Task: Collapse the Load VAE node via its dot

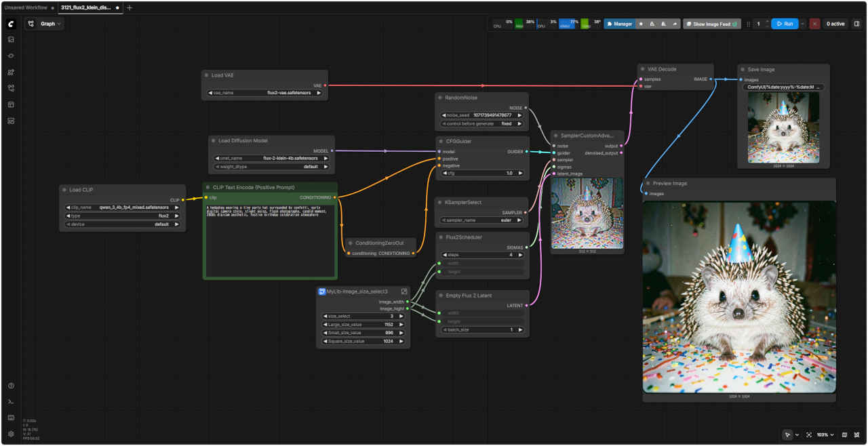Action: click(x=207, y=75)
